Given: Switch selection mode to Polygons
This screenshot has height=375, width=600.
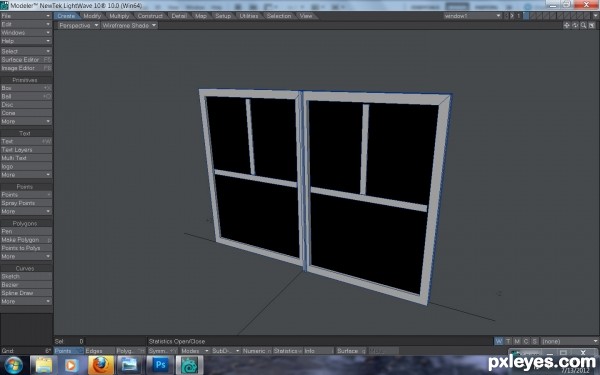Looking at the screenshot, I should tap(130, 351).
